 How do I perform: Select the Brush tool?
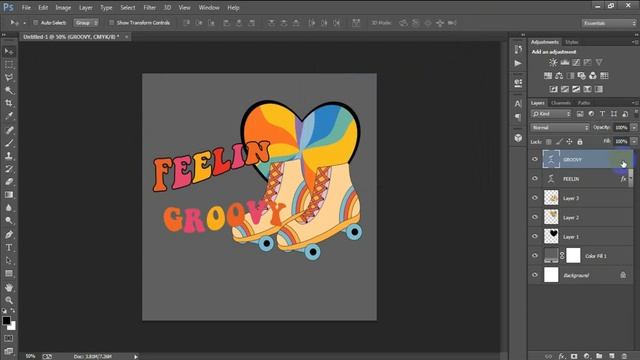(x=9, y=143)
